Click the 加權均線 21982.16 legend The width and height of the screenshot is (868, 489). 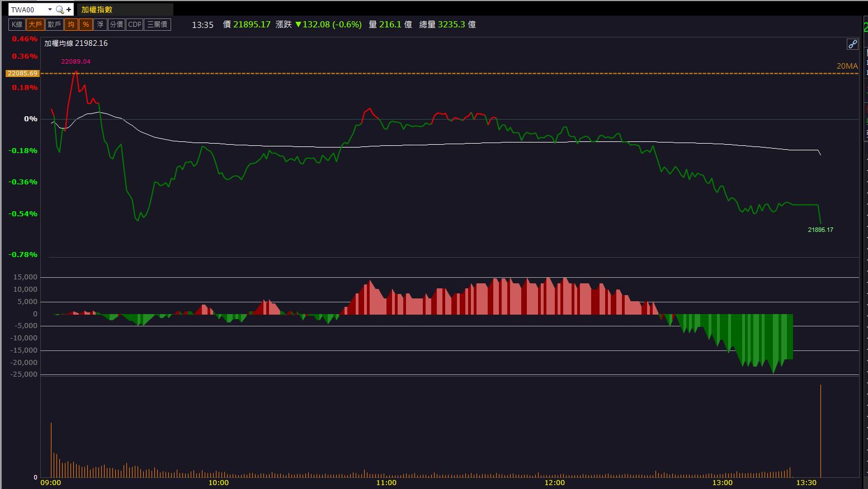coord(76,43)
